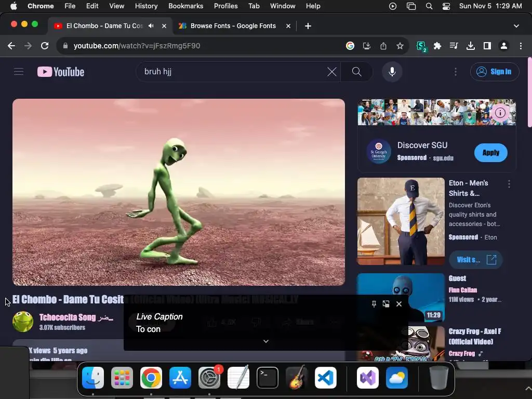Show ad info on SGU banner

point(500,113)
